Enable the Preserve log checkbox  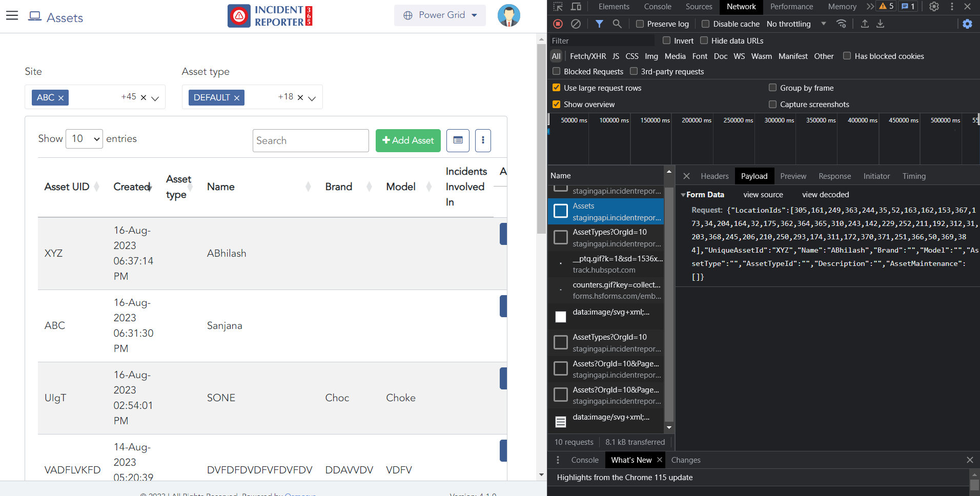pos(640,24)
